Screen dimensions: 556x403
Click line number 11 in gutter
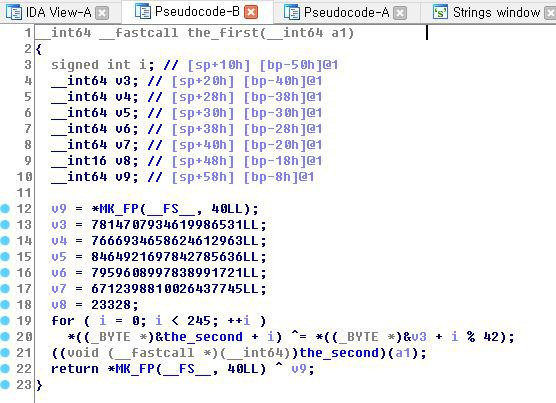24,193
